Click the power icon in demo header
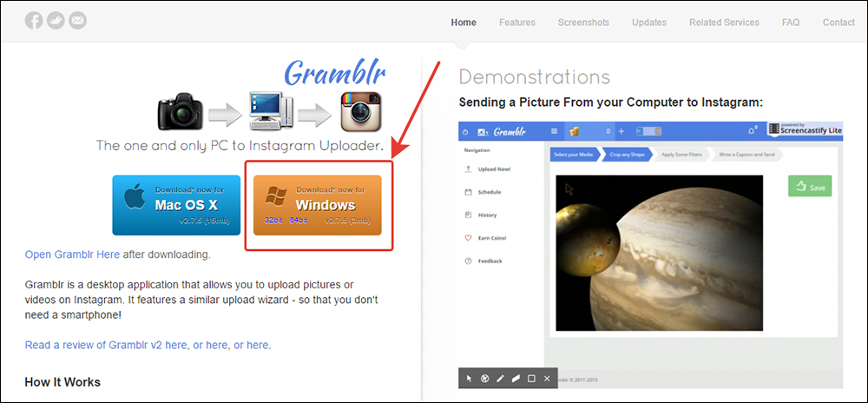 click(x=465, y=132)
